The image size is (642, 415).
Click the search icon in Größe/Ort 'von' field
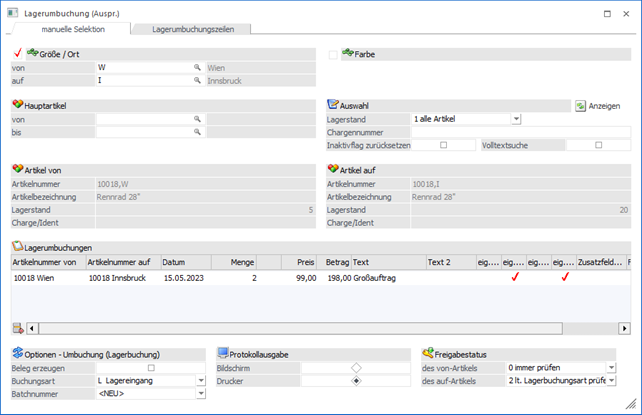coord(197,67)
